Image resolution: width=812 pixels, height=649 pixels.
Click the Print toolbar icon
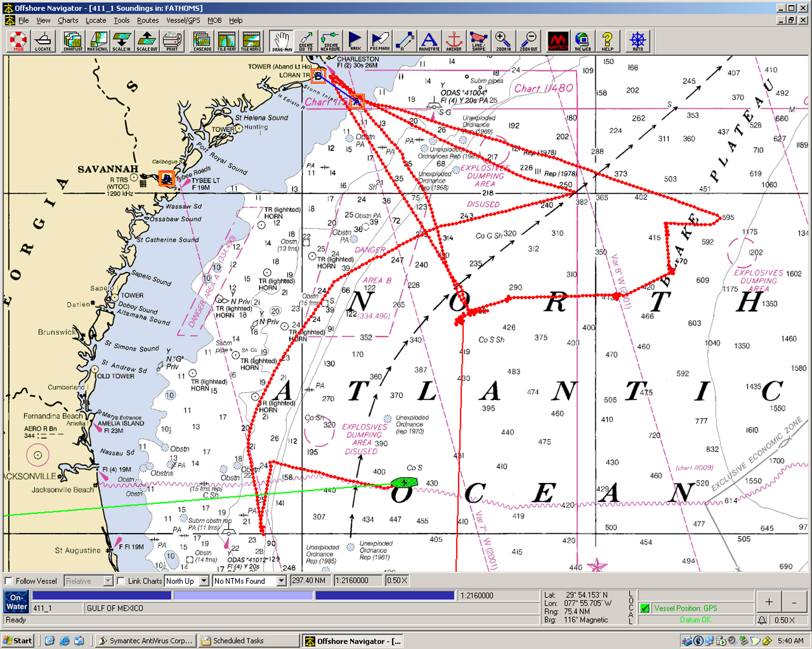(x=172, y=41)
